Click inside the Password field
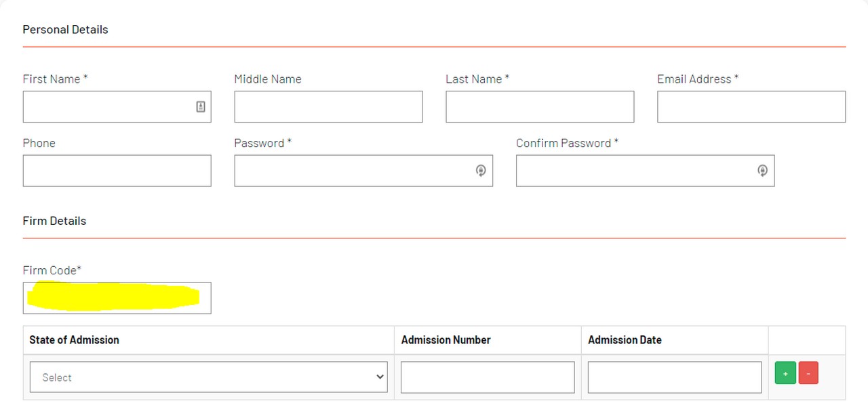The width and height of the screenshot is (868, 420). (353, 171)
